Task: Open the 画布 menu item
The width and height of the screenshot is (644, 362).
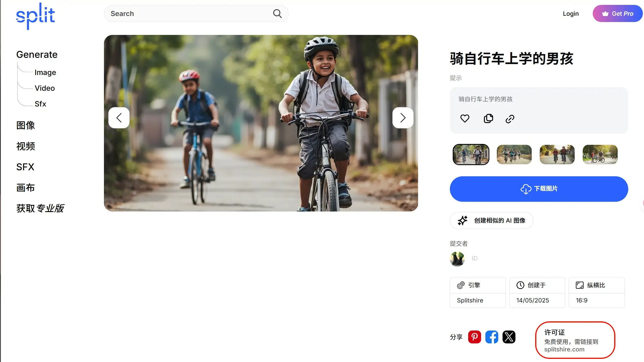Action: tap(25, 188)
